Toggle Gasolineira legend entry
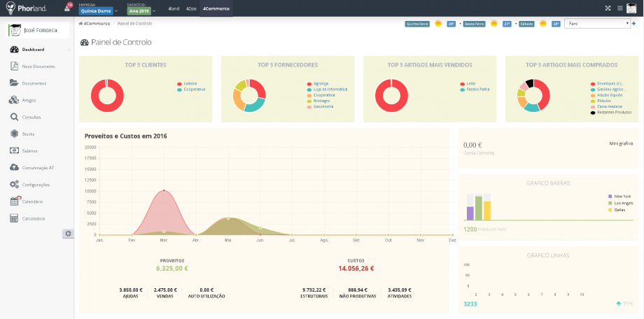Viewport: 644px width, 319px height. pyautogui.click(x=320, y=107)
